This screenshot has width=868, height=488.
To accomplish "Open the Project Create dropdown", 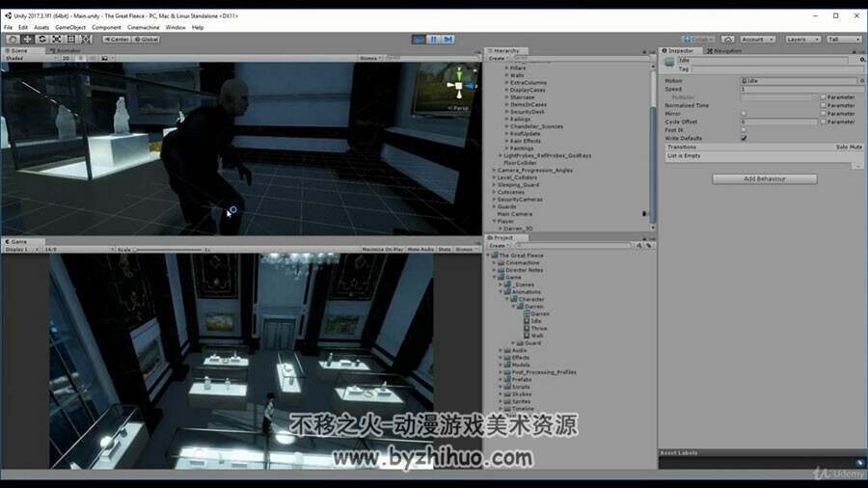I will (x=498, y=245).
